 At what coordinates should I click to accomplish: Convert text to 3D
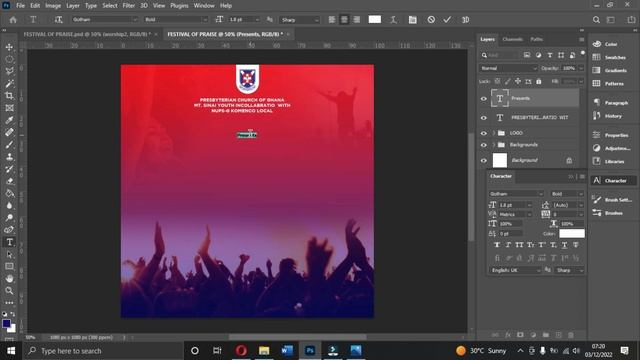click(x=465, y=20)
